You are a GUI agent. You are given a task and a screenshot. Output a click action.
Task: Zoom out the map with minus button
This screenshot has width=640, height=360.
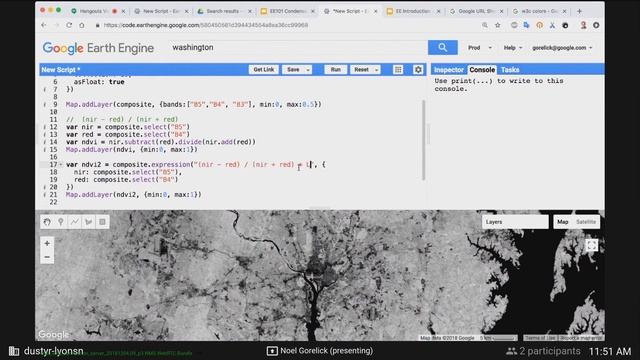click(x=47, y=257)
